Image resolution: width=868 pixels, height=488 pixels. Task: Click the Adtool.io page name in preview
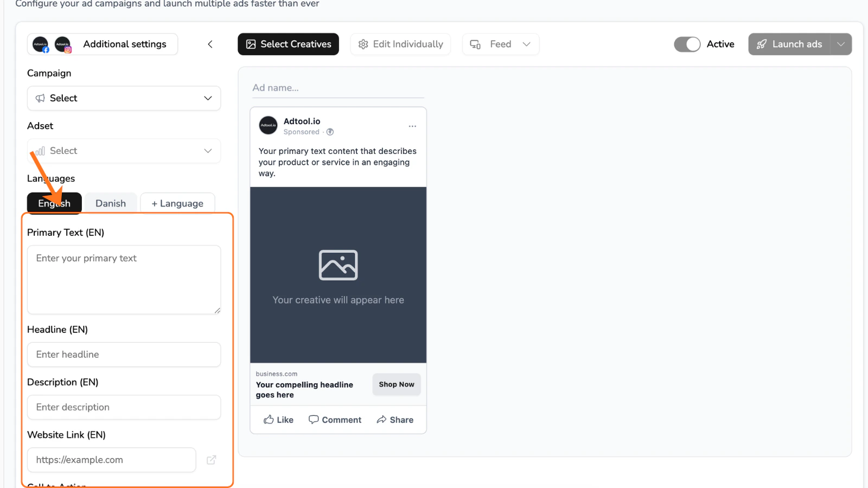click(302, 121)
